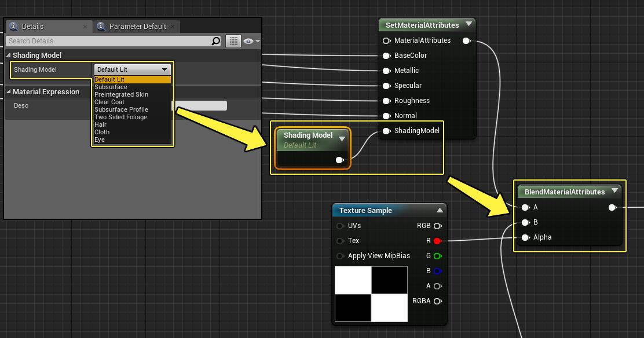
Task: Click the Roughness input pin on SetMaterialAttributes
Action: 386,101
